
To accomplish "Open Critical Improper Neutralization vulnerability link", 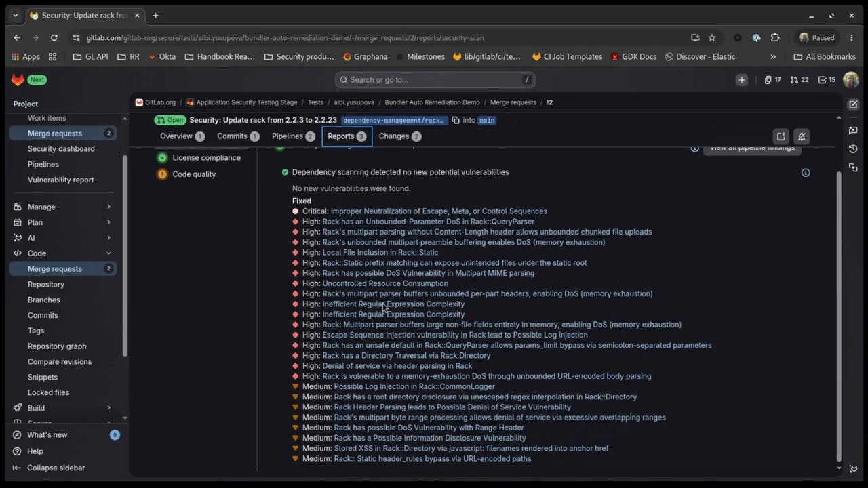I will [439, 211].
